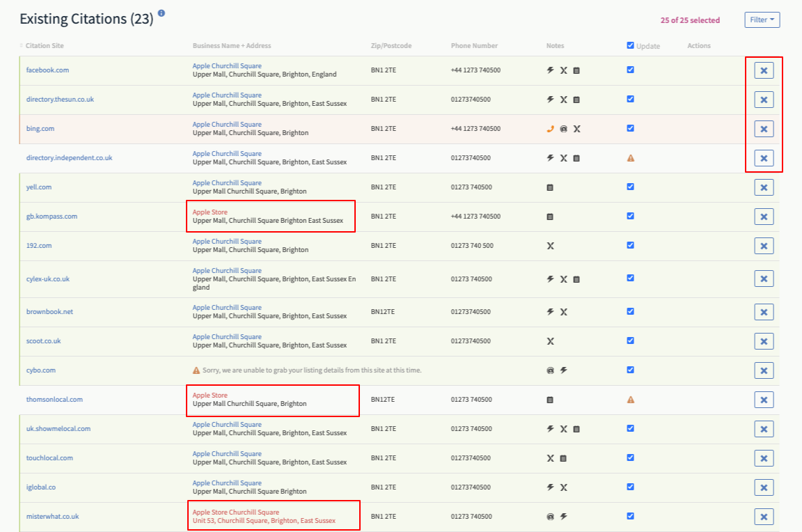Select postcode BN12TE in brownbook.net row

[383, 311]
